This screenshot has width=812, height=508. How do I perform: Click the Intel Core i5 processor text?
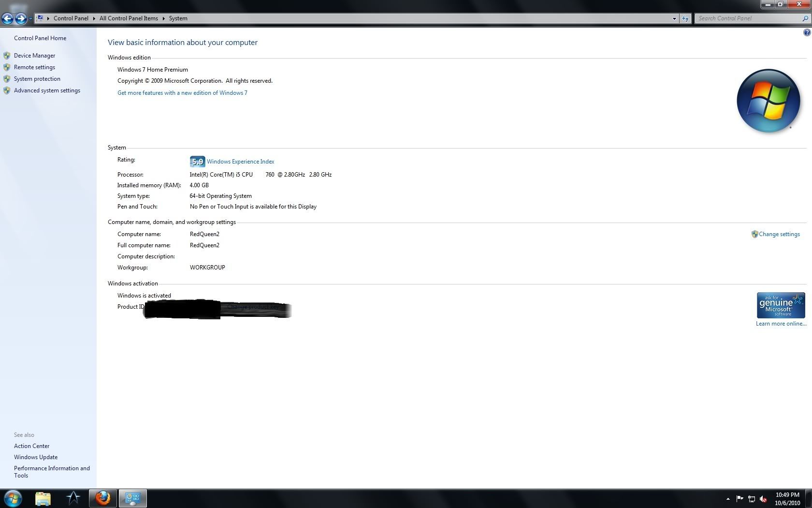pyautogui.click(x=261, y=175)
